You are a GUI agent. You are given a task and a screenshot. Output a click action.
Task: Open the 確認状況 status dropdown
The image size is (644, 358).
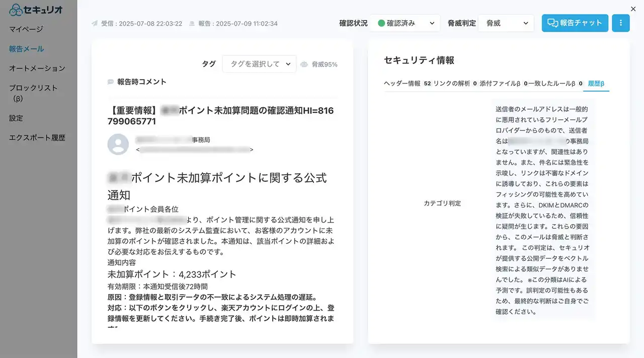tap(405, 23)
